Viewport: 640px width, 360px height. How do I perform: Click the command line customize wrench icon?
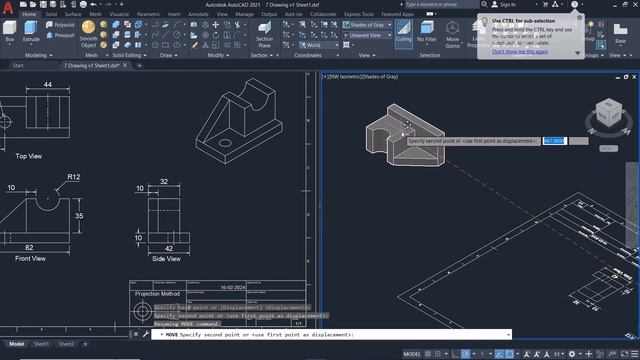click(x=146, y=334)
